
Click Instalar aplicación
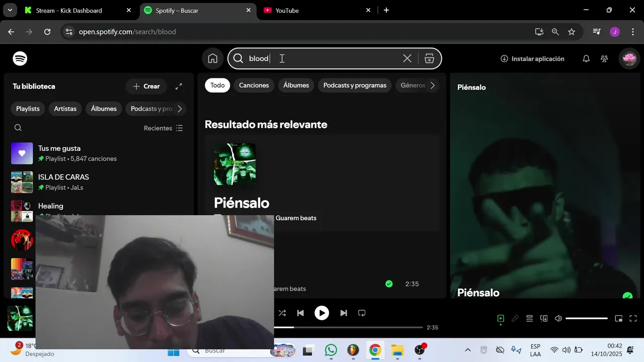[x=532, y=59]
